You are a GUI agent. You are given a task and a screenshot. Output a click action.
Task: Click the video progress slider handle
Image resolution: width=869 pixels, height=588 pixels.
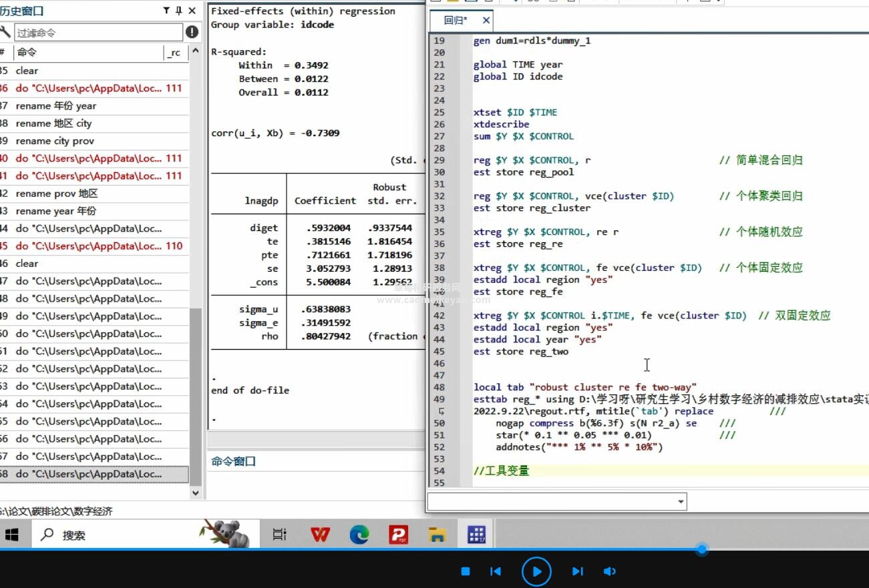(x=701, y=549)
